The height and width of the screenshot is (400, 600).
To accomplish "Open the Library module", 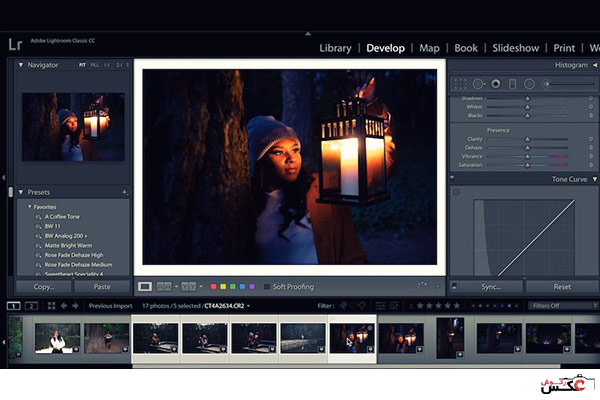I will (x=335, y=48).
